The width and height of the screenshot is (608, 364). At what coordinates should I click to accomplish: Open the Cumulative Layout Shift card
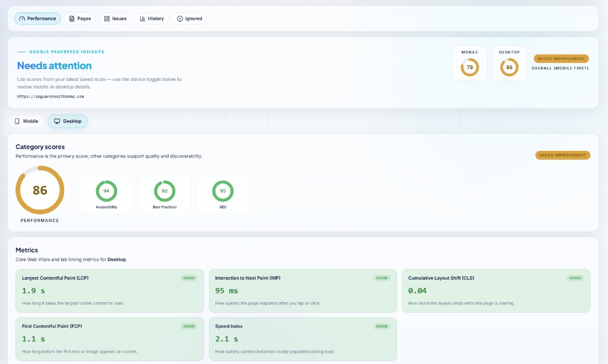point(496,291)
